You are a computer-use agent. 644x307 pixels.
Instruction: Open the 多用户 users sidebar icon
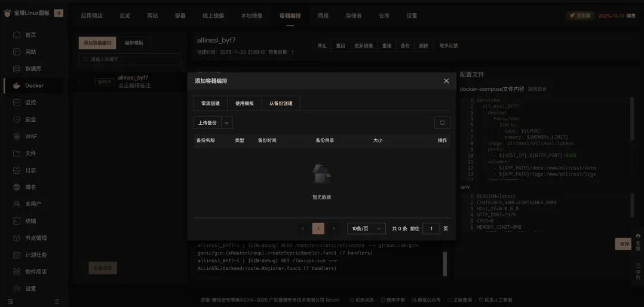coord(17,204)
